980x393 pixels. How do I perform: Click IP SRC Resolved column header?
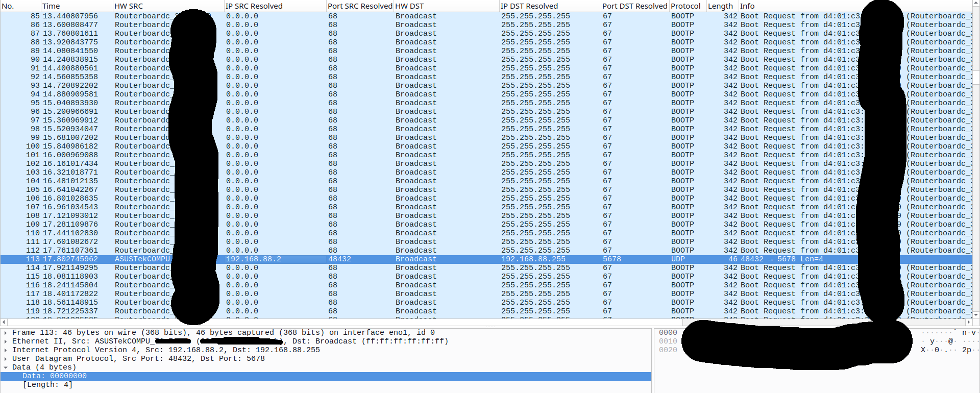(x=275, y=6)
